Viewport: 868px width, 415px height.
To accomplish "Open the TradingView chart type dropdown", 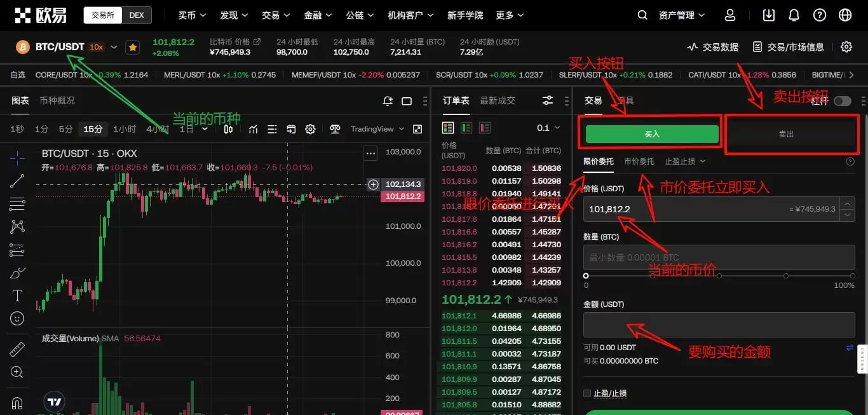I will point(377,128).
